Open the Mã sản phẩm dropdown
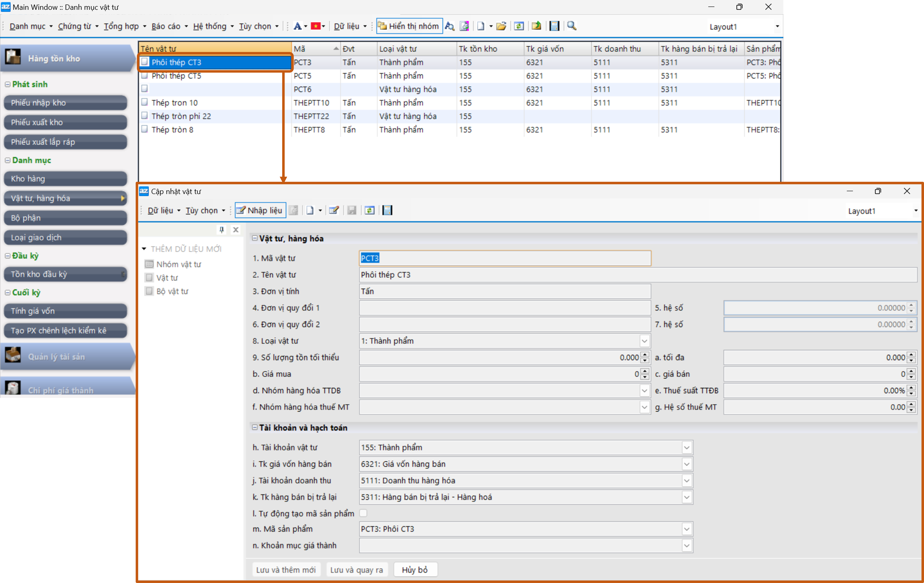 pos(687,529)
